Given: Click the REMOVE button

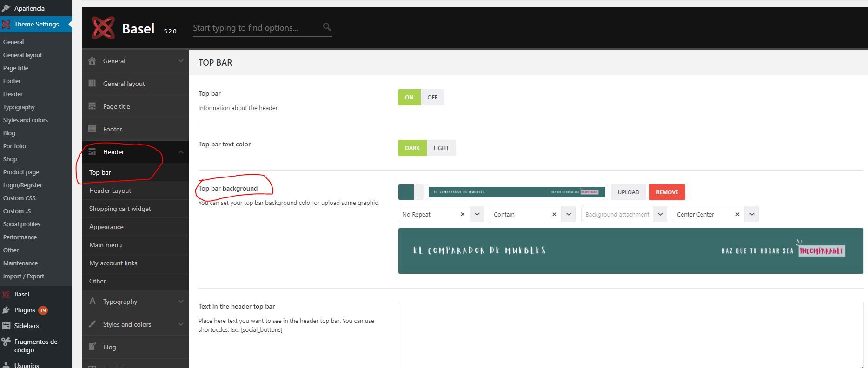Looking at the screenshot, I should (667, 192).
